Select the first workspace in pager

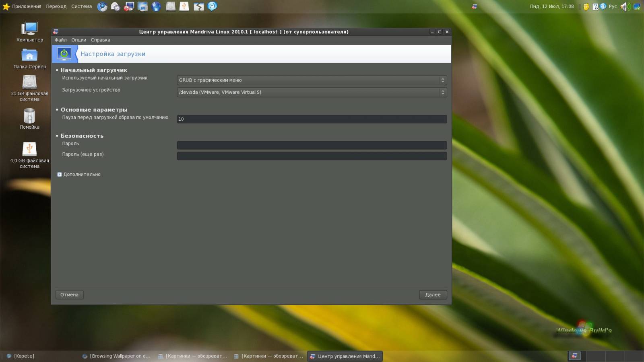point(574,356)
